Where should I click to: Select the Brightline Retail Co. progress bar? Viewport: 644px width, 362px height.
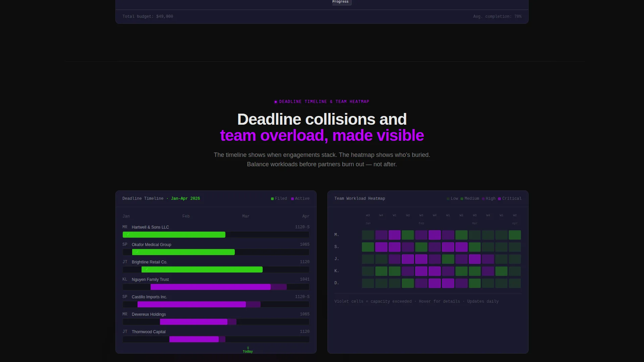(x=202, y=269)
